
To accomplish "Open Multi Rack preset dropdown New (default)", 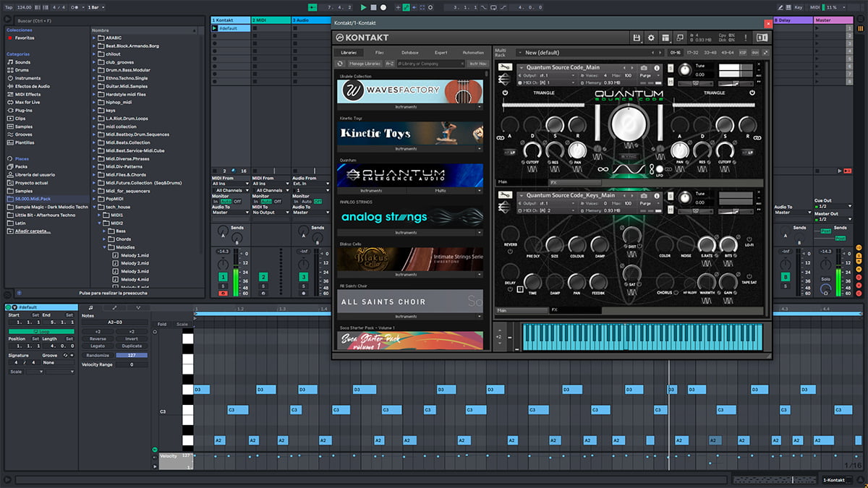I will point(590,53).
